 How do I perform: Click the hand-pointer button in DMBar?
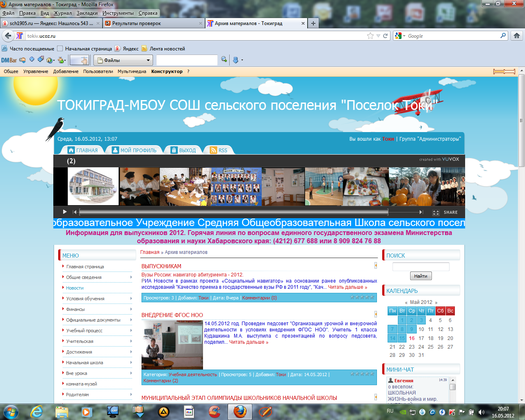click(x=80, y=60)
